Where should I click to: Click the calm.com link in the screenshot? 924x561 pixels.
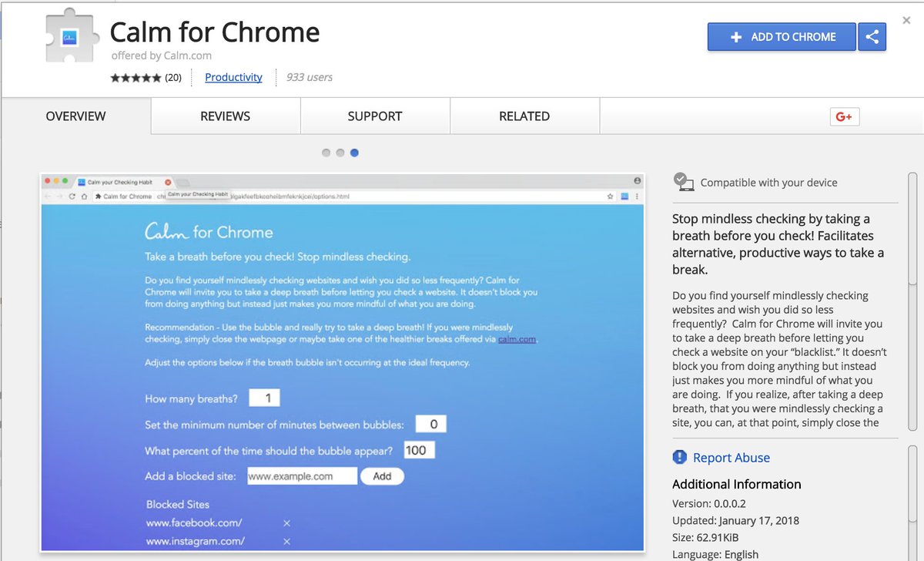point(517,339)
